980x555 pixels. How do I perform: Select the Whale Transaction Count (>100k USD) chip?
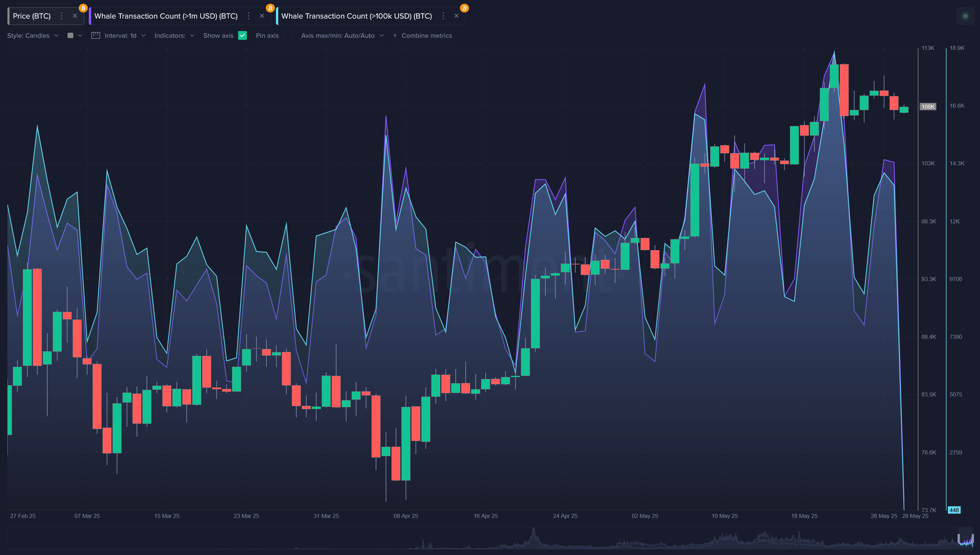click(357, 16)
